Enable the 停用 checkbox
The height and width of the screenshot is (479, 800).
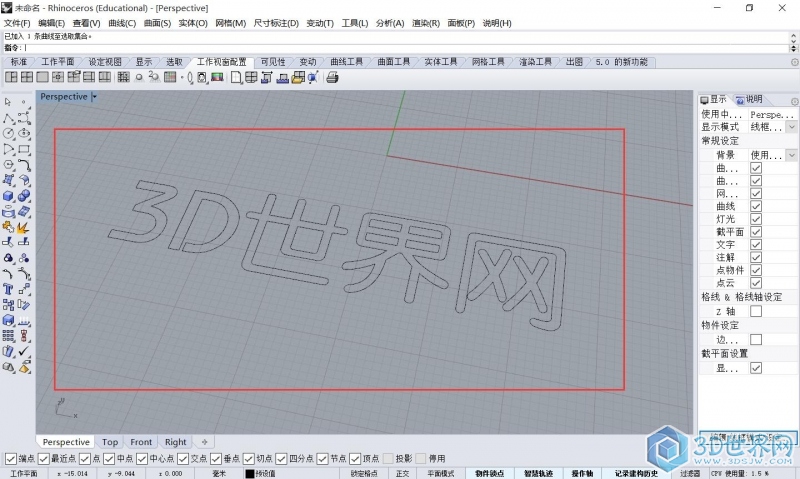[x=421, y=459]
